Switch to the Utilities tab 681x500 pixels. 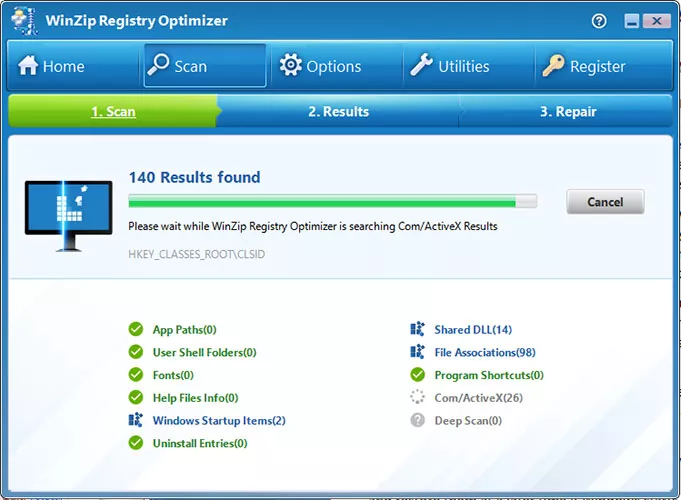(469, 66)
